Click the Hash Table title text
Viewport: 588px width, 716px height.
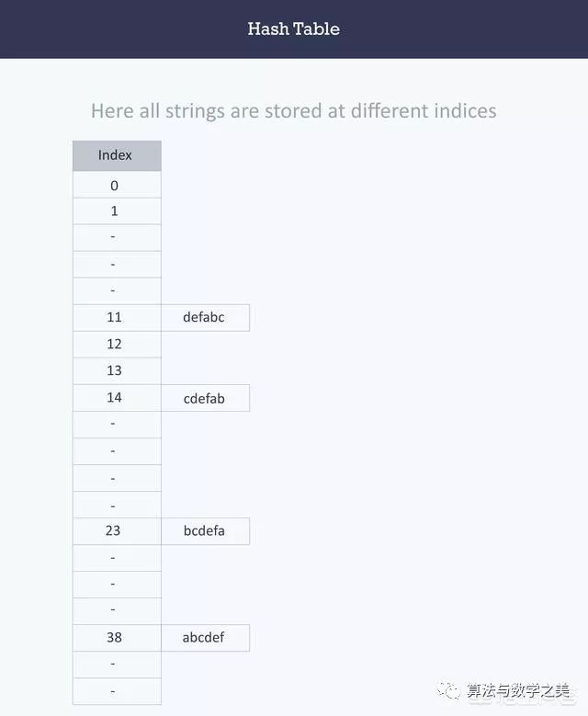293,28
